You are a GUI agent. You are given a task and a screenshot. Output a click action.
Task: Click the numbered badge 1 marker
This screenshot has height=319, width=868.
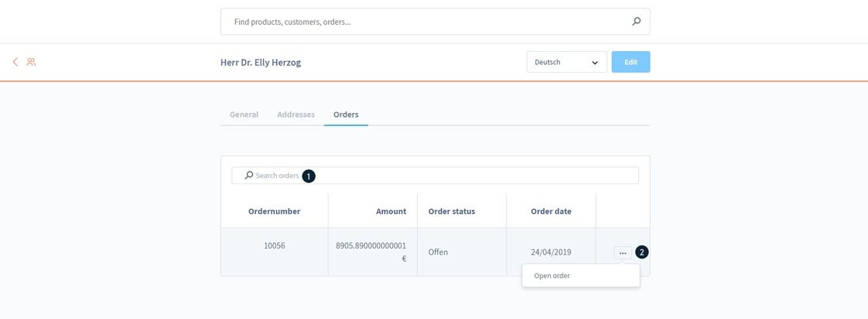click(309, 176)
